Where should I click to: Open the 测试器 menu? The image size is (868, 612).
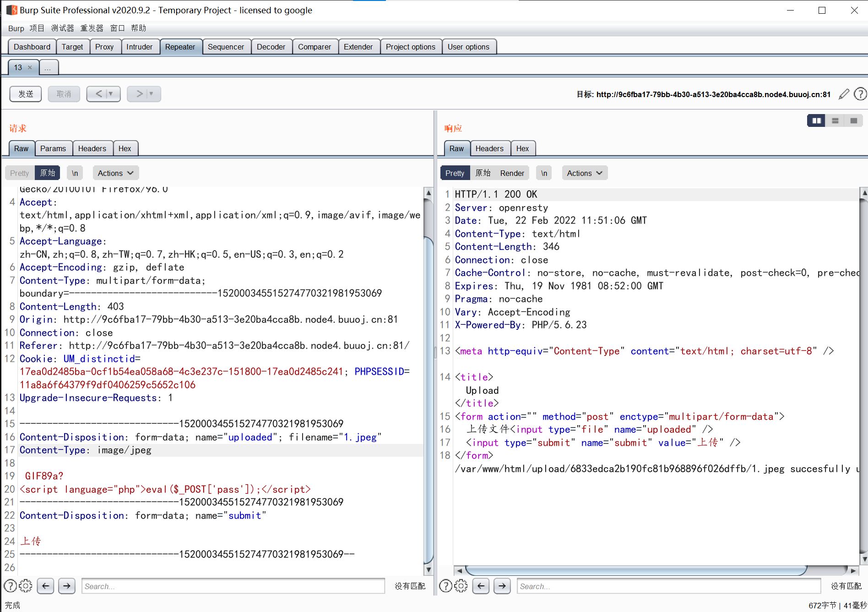(63, 28)
